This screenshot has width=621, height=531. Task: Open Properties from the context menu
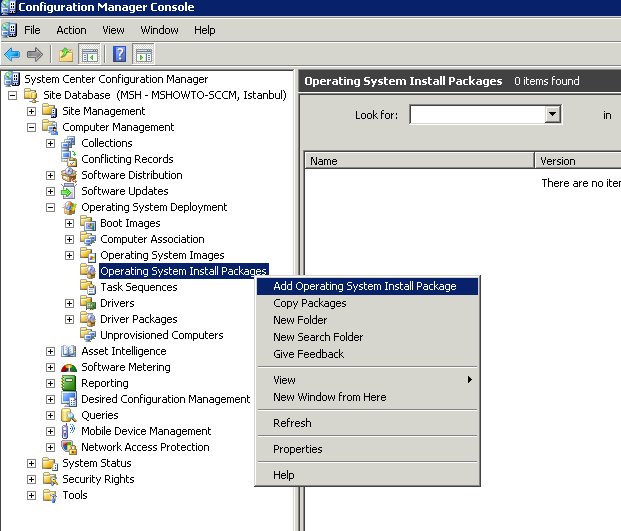coord(368,449)
